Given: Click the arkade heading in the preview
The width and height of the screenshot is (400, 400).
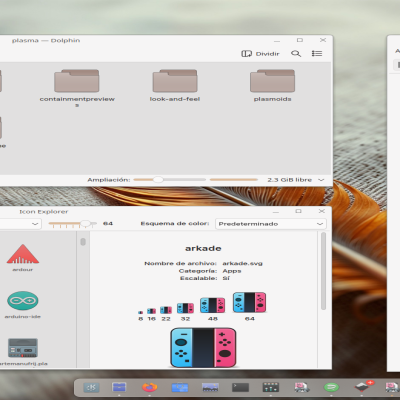Looking at the screenshot, I should coord(203,248).
